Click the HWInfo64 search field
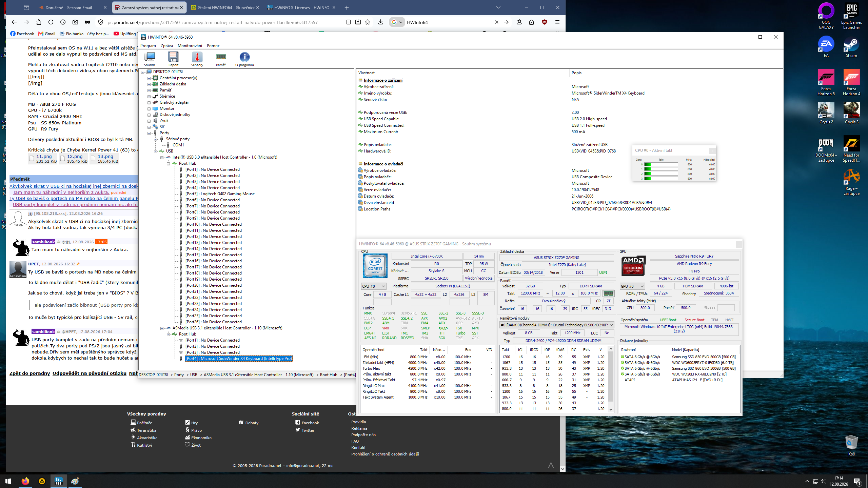 pyautogui.click(x=448, y=22)
